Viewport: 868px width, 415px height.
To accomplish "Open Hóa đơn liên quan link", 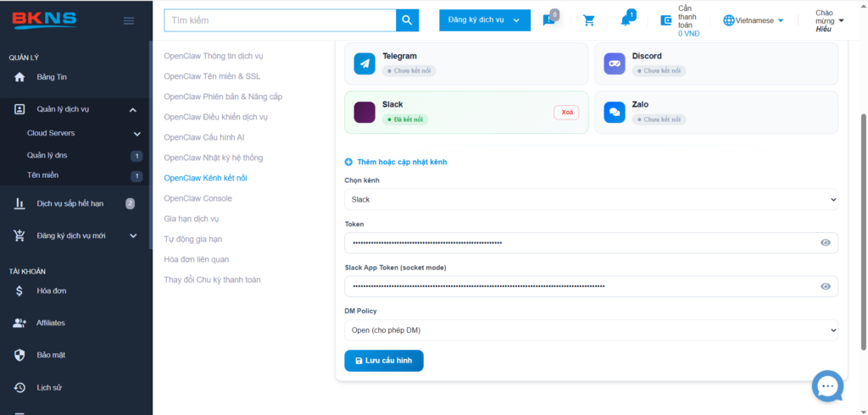I will click(196, 259).
